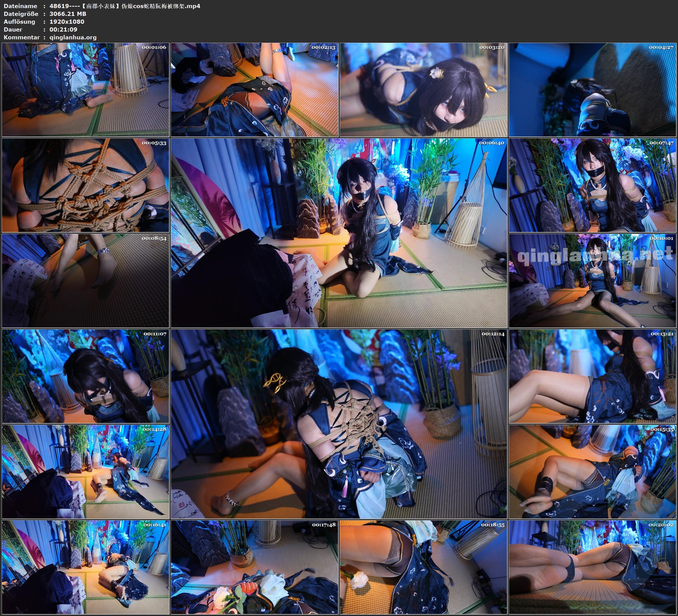Click the frame timestamped 00:13:21

(x=593, y=376)
